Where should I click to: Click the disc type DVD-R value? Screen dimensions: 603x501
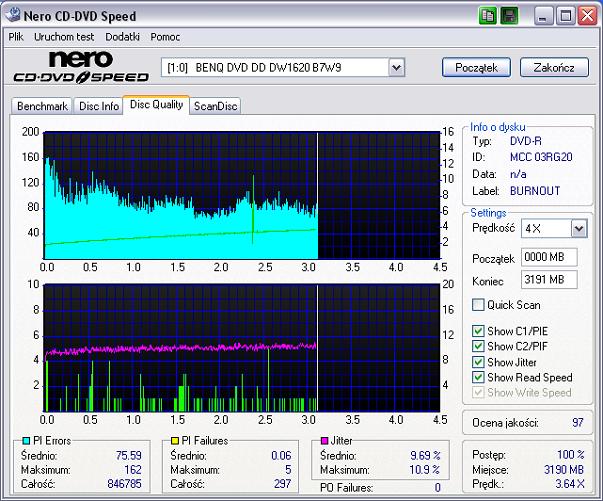click(x=525, y=141)
